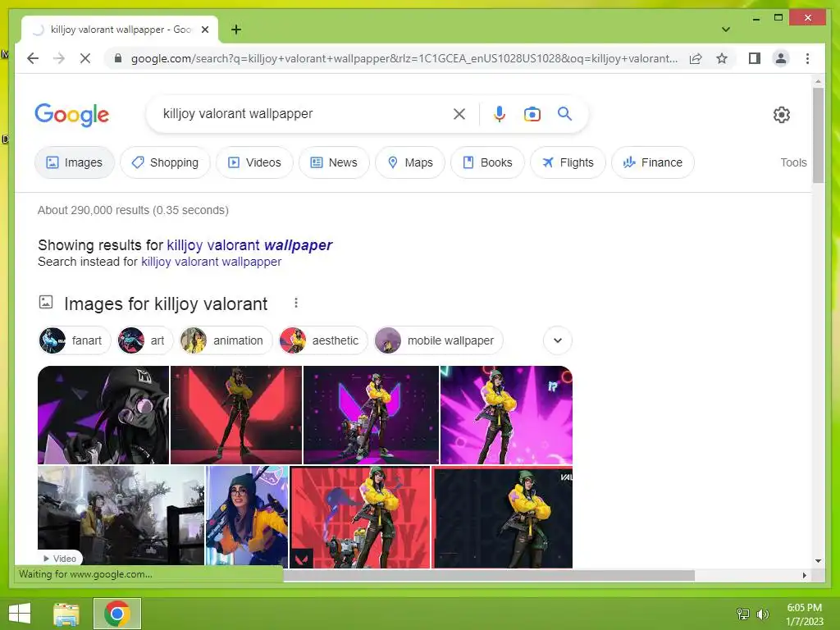The image size is (840, 630).
Task: Open Images for killjoy valorant heading
Action: pyautogui.click(x=166, y=304)
